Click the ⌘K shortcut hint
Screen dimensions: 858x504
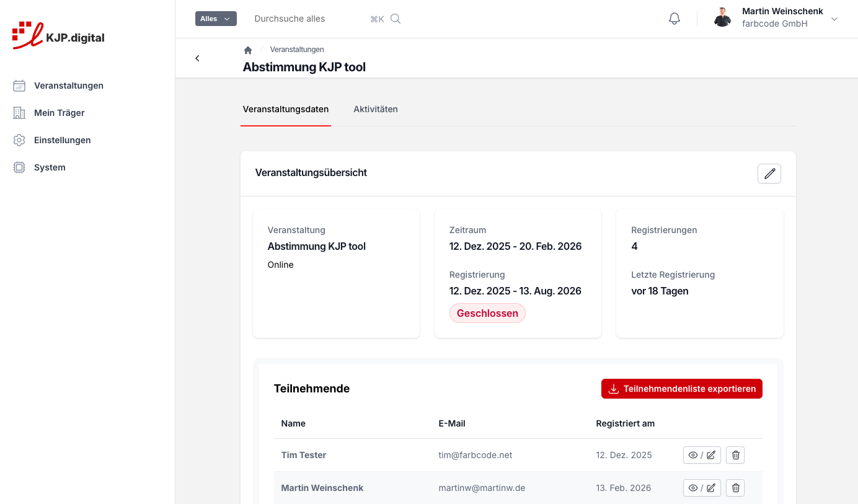(x=377, y=19)
